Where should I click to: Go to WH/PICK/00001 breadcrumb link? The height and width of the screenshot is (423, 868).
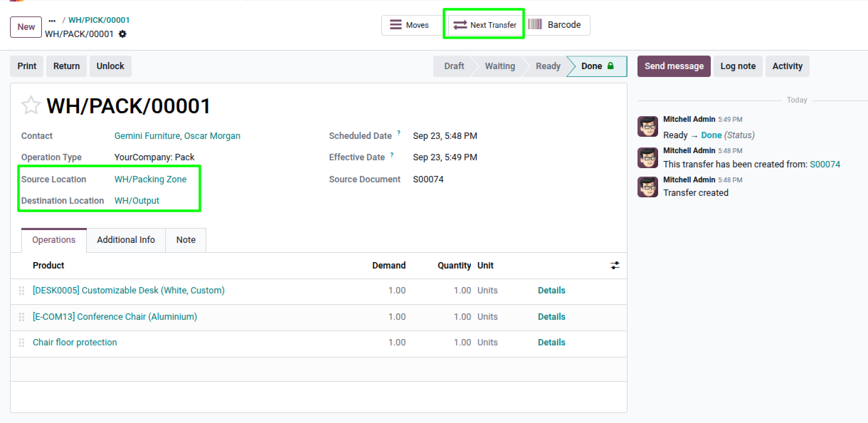coord(99,20)
